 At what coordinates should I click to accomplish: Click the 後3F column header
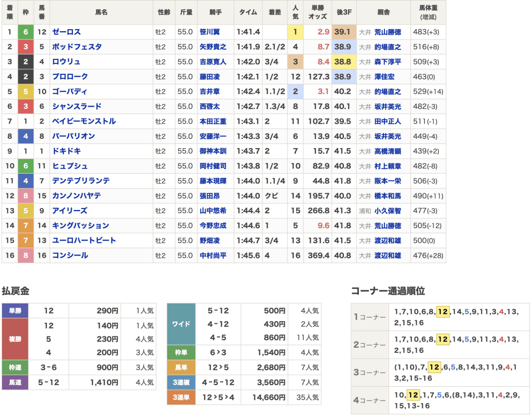coord(344,12)
